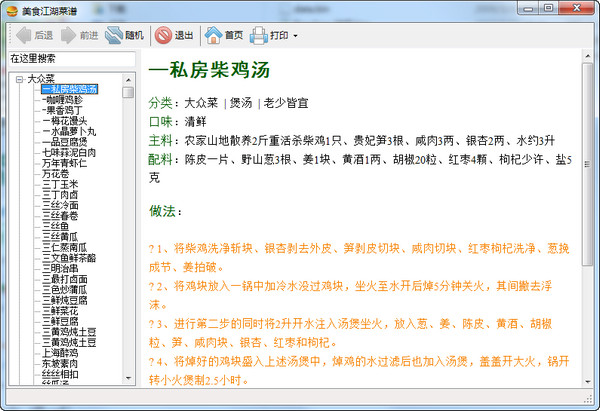600x411 pixels.
Task: Open the 打印 dropdown arrow
Action: point(295,36)
